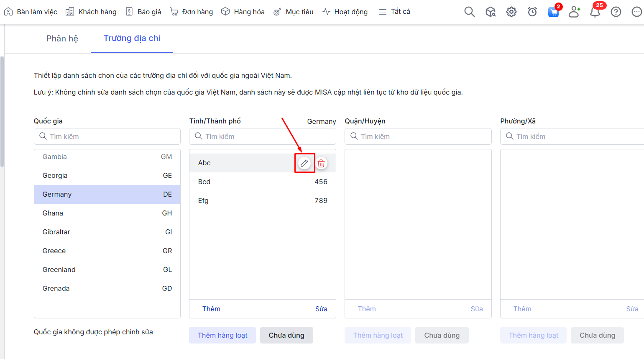Open the shopping cart icon with badge
This screenshot has height=359, width=644.
point(553,12)
